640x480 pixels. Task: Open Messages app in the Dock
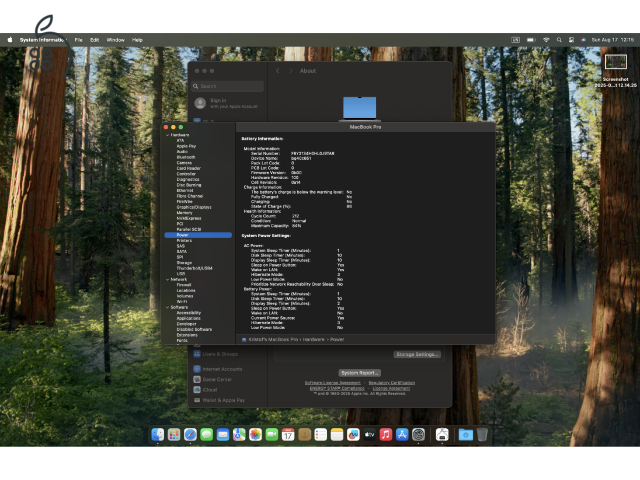point(207,435)
